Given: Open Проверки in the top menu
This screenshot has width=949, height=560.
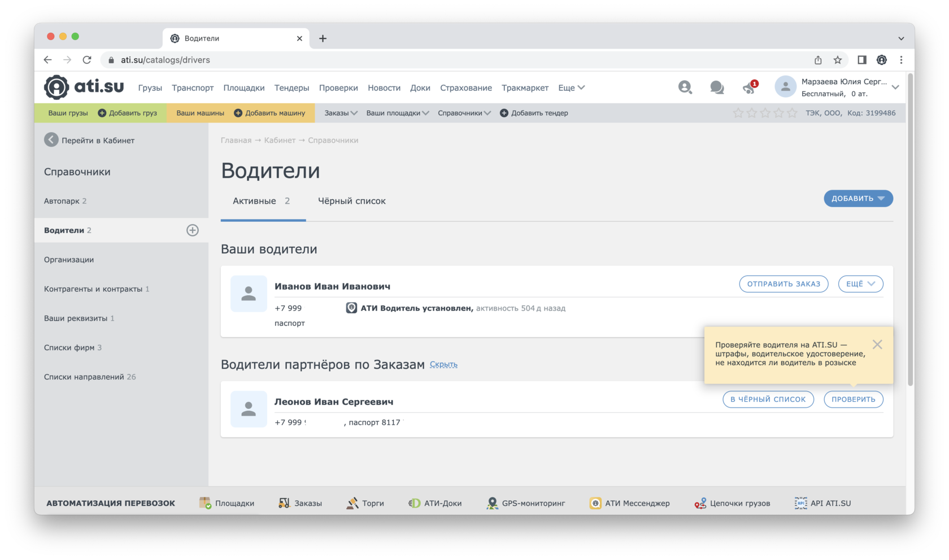Looking at the screenshot, I should [x=338, y=88].
